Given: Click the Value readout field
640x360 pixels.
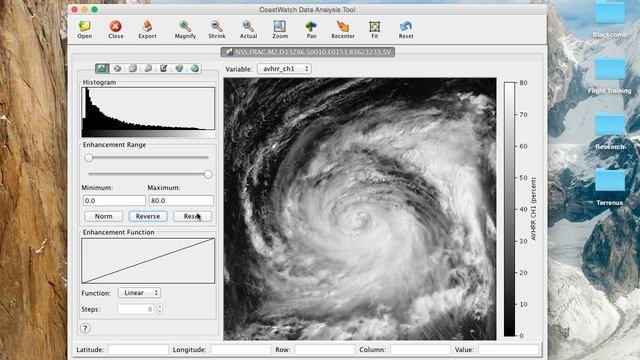Looking at the screenshot, I should tap(508, 349).
